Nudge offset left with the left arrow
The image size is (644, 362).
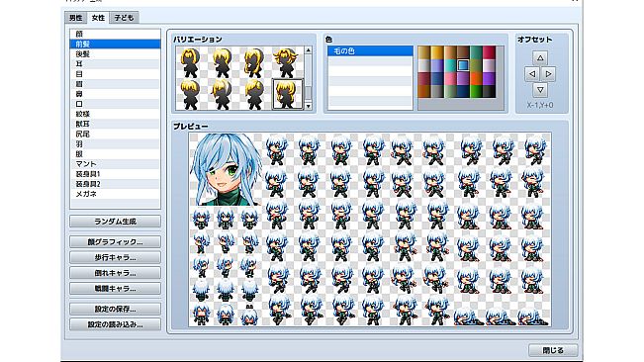[532, 74]
